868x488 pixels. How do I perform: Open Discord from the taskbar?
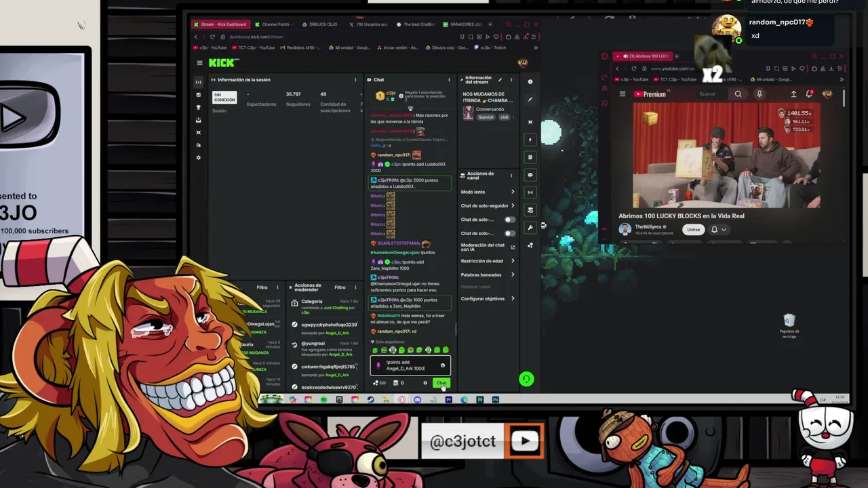417,400
